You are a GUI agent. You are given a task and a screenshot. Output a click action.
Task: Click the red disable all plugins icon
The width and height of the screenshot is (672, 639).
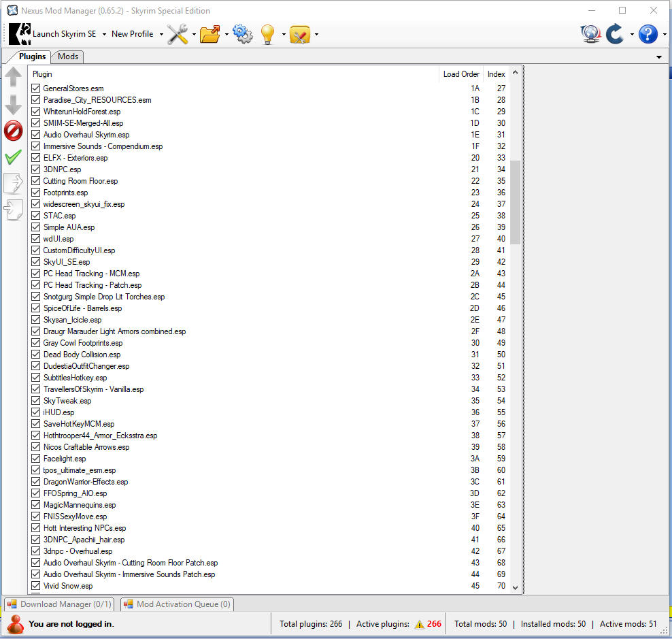[x=13, y=131]
